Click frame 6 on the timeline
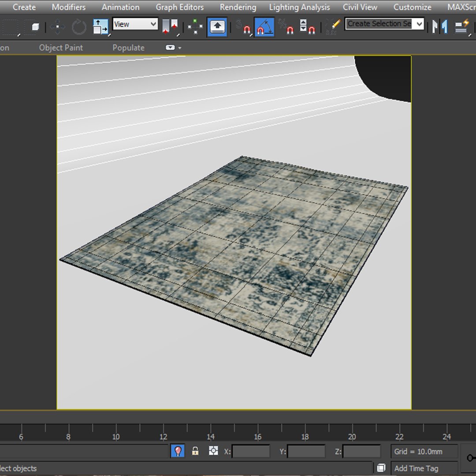 point(21,436)
